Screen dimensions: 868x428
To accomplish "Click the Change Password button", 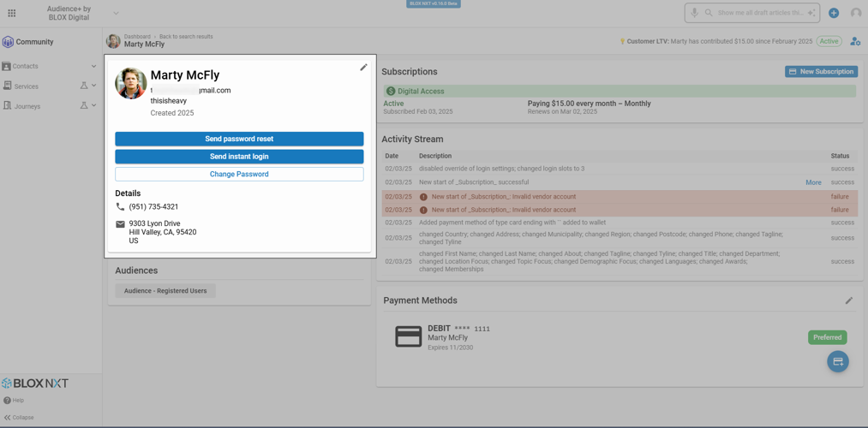I will pyautogui.click(x=239, y=174).
